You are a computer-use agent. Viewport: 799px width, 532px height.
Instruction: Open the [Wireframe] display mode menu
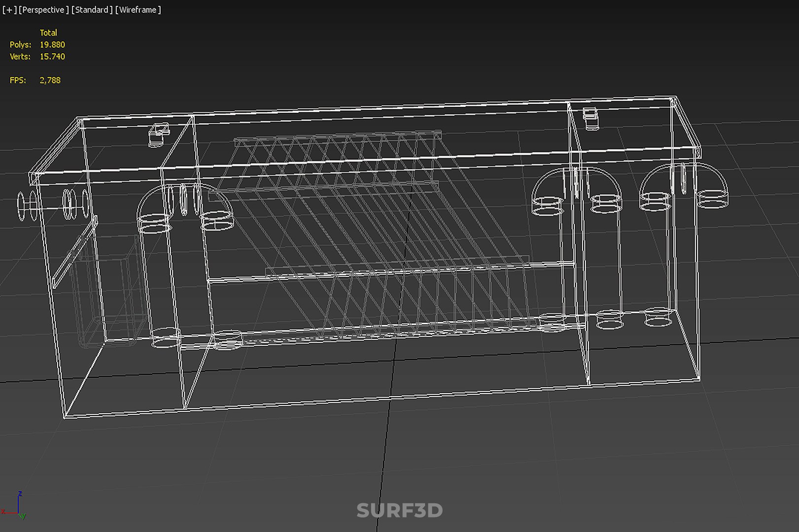click(x=138, y=10)
